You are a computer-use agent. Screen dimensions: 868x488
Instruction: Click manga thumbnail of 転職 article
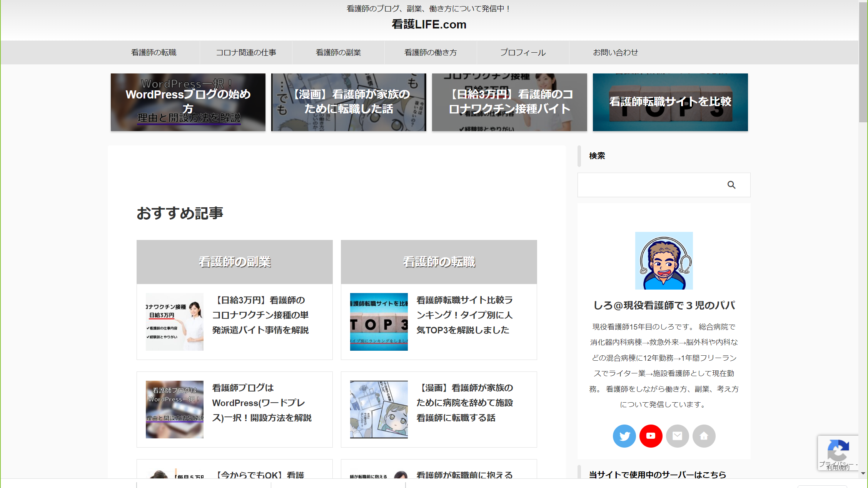[x=379, y=410]
